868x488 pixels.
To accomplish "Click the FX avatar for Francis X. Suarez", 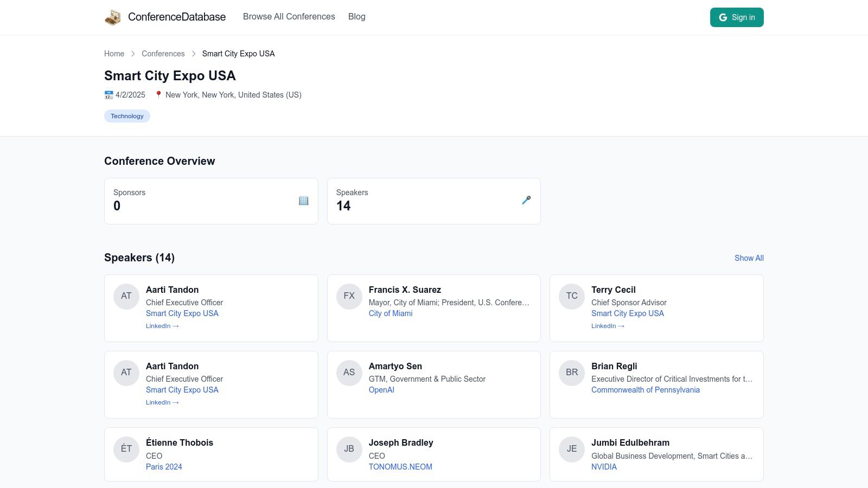I will coord(349,296).
